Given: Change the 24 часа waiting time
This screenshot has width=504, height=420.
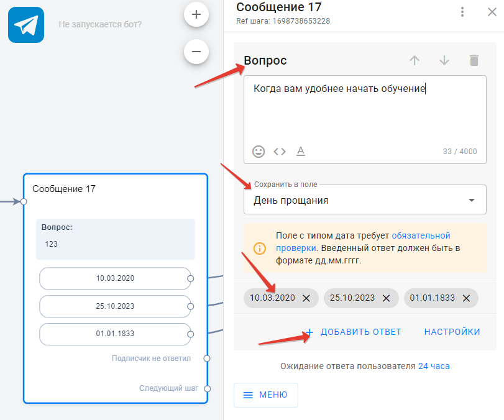Looking at the screenshot, I should pos(434,366).
